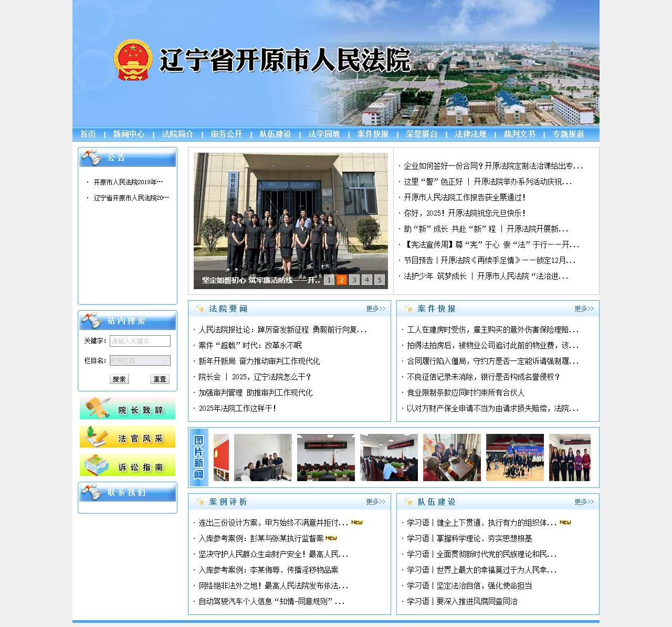This screenshot has width=672, height=627.
Task: Open headline 这里"警"色正好
Action: [x=488, y=182]
